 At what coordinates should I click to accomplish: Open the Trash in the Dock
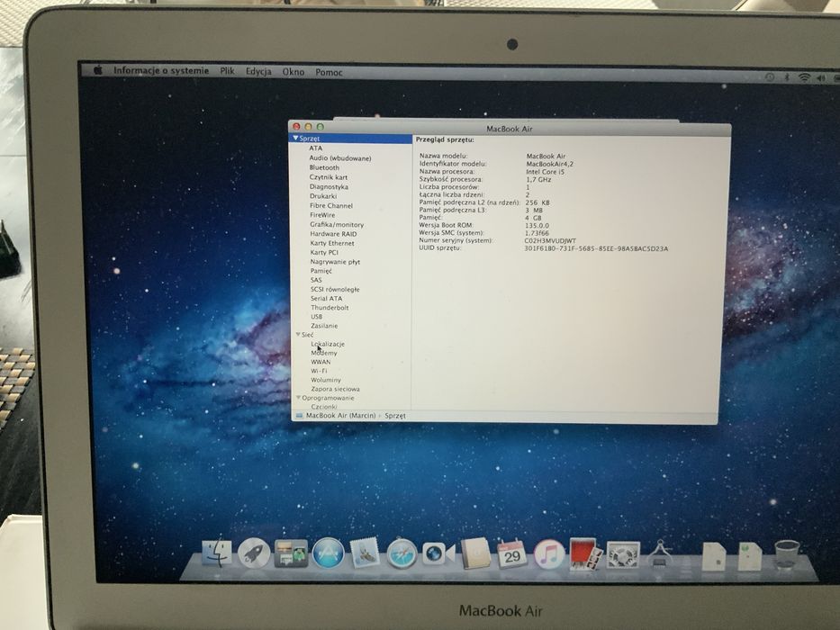(786, 555)
